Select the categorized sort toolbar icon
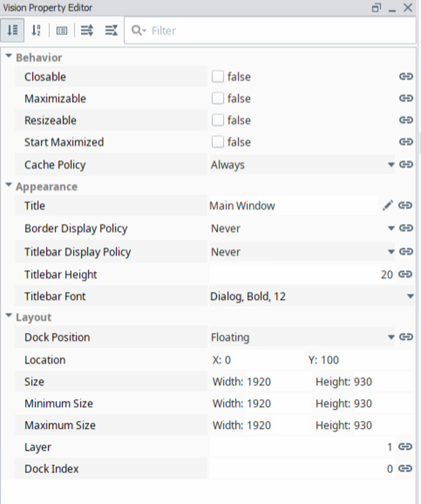The height and width of the screenshot is (504, 421). [x=12, y=31]
